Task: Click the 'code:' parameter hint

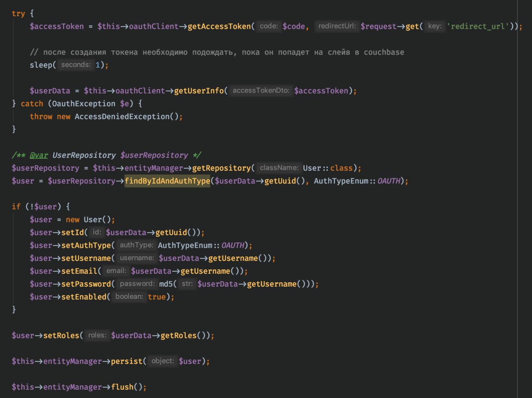Action: coord(268,26)
